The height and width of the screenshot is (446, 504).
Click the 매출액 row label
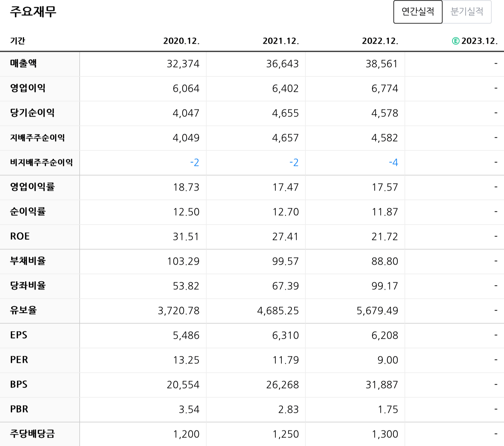pyautogui.click(x=23, y=63)
